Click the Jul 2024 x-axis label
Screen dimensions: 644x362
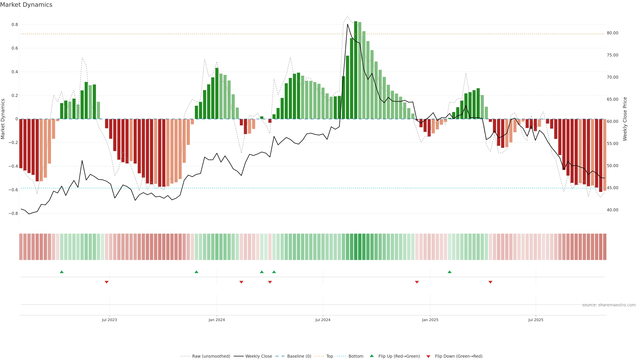click(x=323, y=320)
